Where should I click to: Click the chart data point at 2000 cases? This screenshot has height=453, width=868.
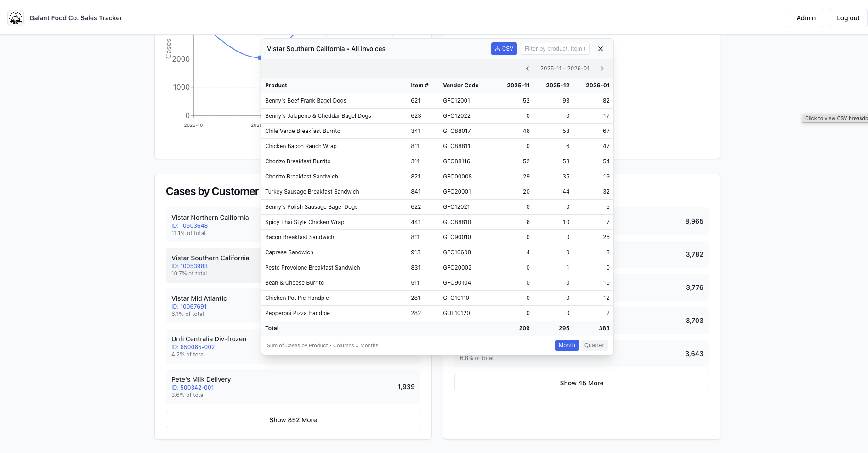click(x=260, y=58)
